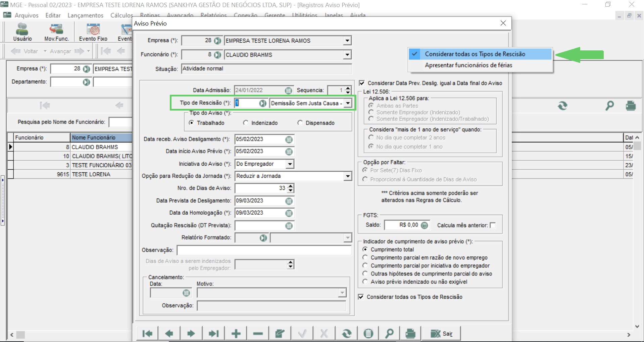
Task: Open FGTS Saldo calculator icon
Action: coord(424,225)
